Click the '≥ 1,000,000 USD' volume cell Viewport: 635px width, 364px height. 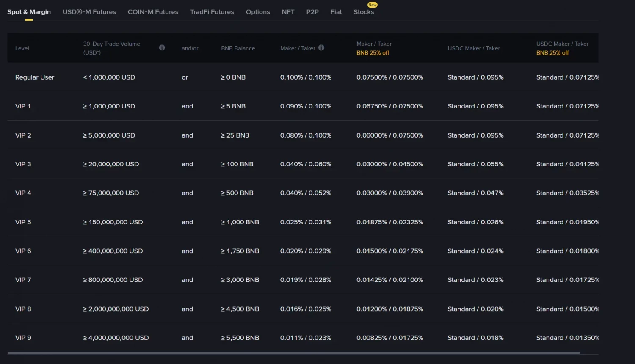pyautogui.click(x=109, y=106)
